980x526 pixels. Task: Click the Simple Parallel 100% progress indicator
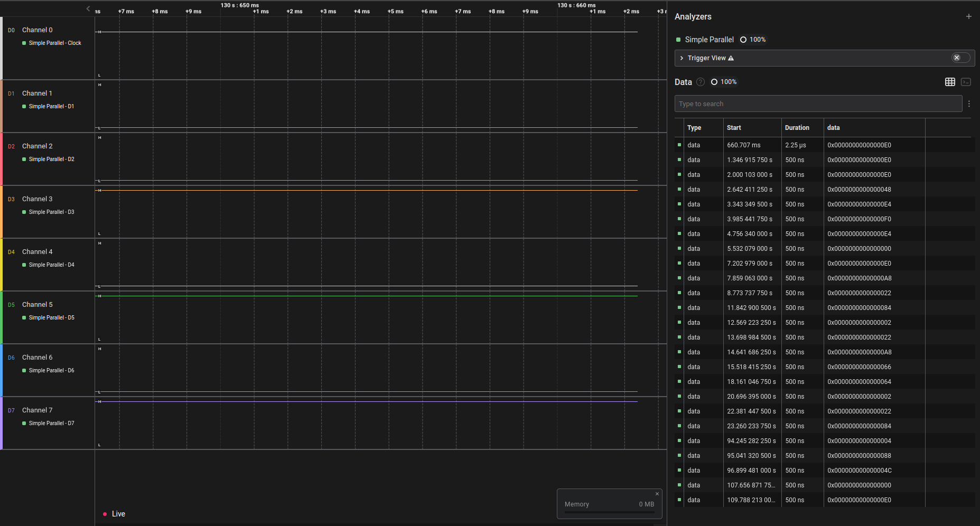[753, 40]
